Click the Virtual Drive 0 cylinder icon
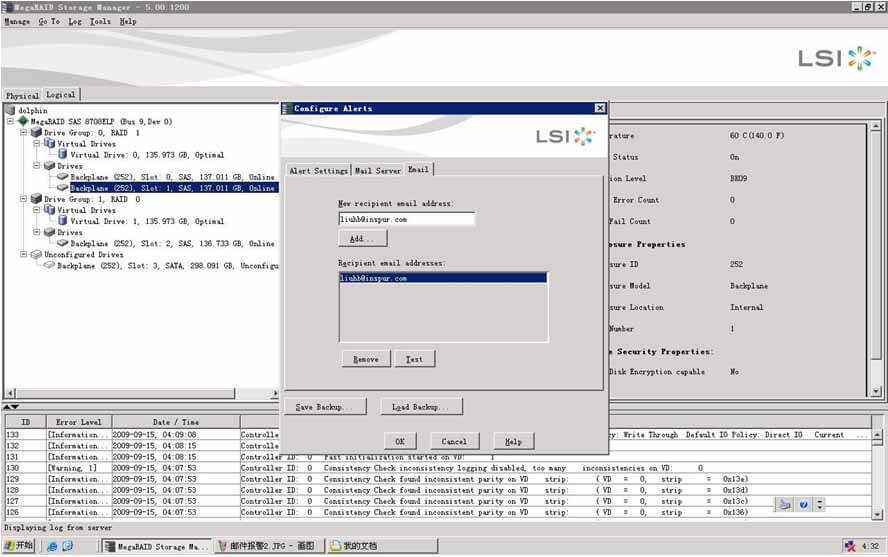The image size is (888, 557). 62,155
